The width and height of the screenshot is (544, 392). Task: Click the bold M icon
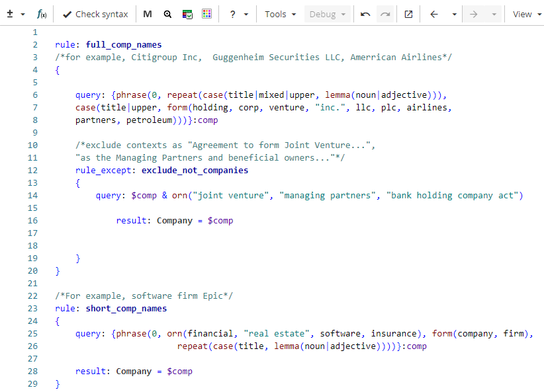click(147, 14)
